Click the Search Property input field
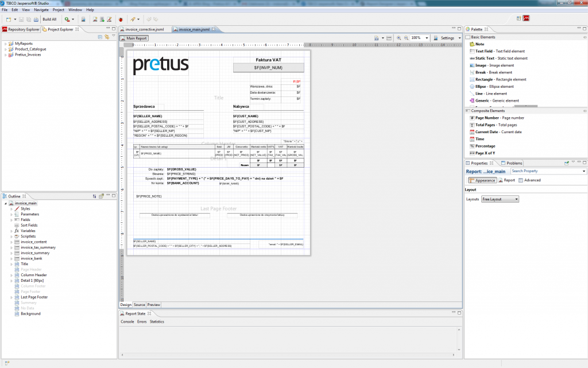 [x=548, y=171]
